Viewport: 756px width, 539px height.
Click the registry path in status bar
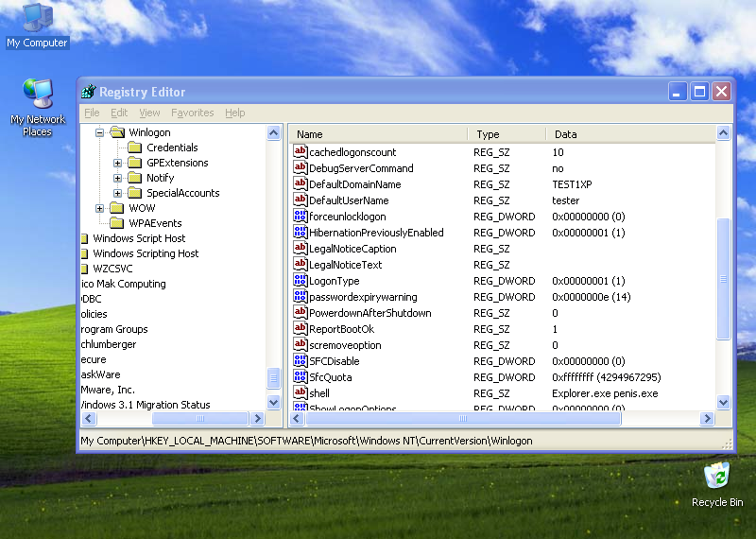coord(306,441)
